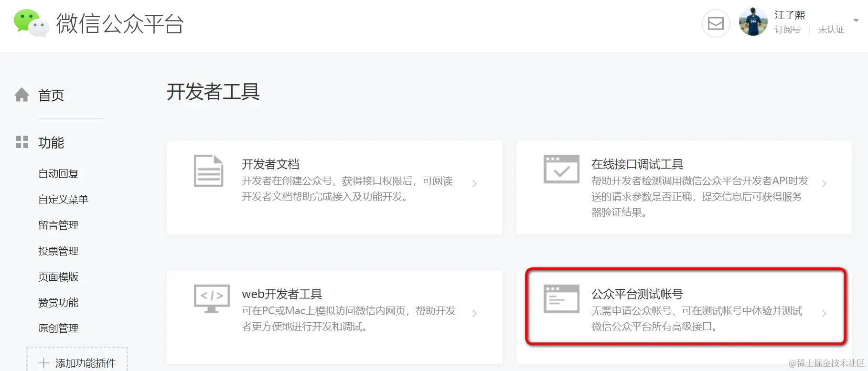
Task: Open the 开发者文档 card title
Action: [x=270, y=164]
